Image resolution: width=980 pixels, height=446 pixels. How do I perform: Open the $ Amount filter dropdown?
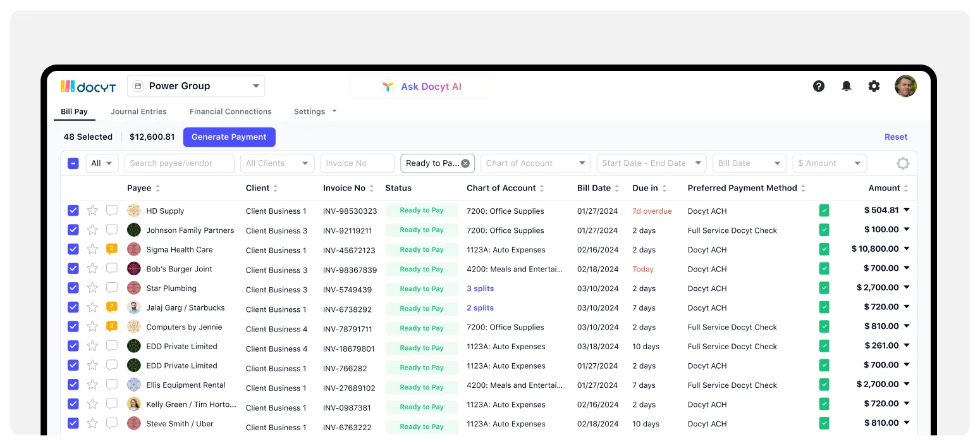(830, 163)
